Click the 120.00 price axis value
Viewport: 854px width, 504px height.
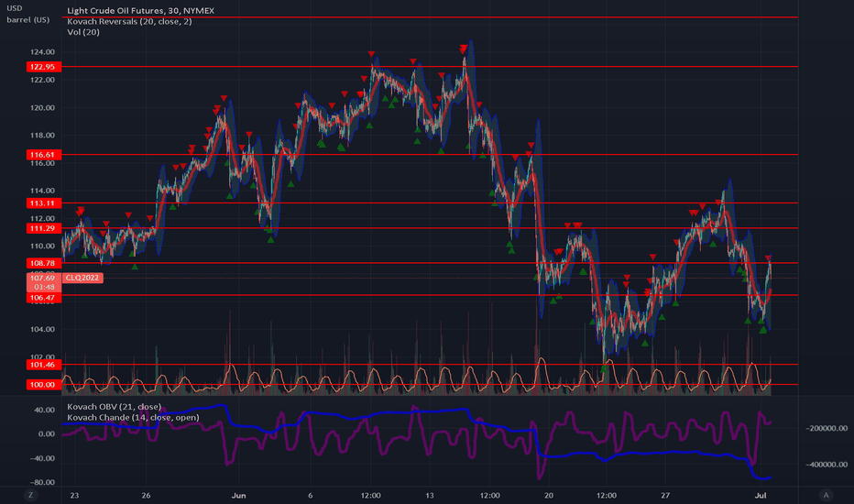pos(42,108)
